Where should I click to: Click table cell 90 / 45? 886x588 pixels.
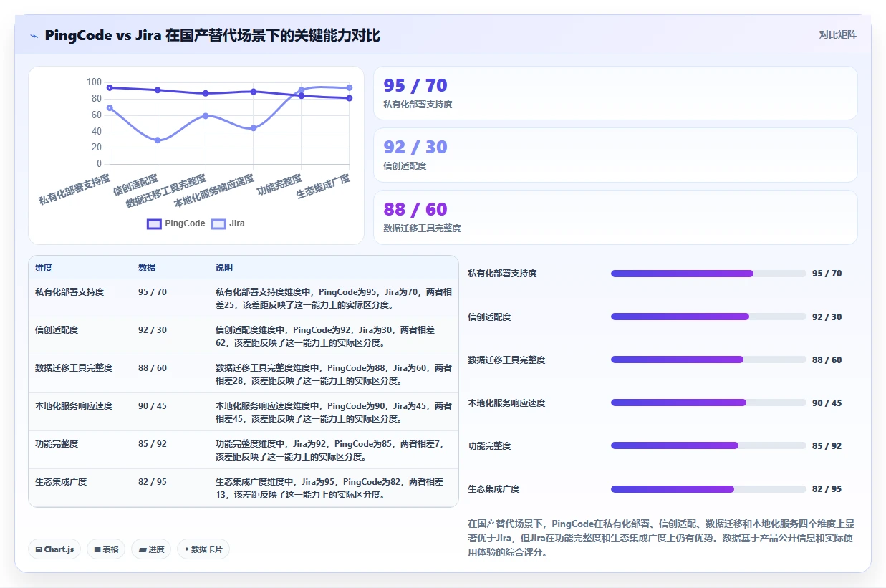[x=153, y=406]
